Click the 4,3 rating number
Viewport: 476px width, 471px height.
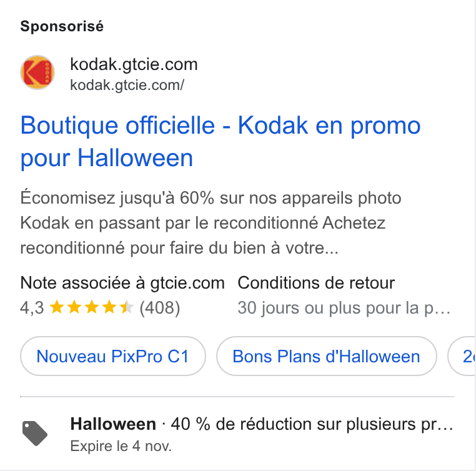pos(32,308)
